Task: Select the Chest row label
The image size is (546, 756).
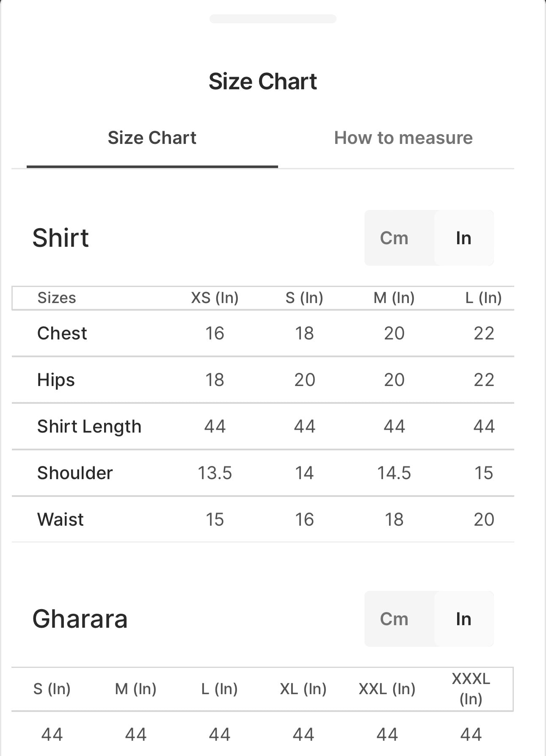Action: [62, 334]
